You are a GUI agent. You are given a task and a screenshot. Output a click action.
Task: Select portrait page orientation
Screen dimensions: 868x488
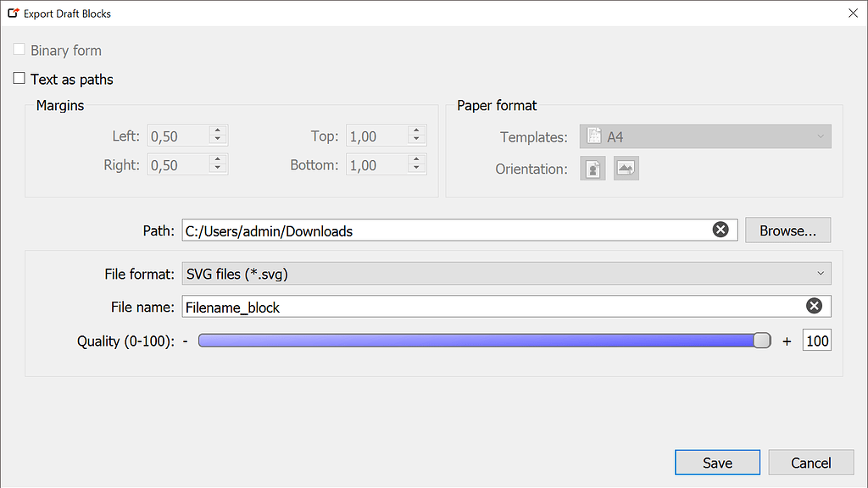pos(593,168)
